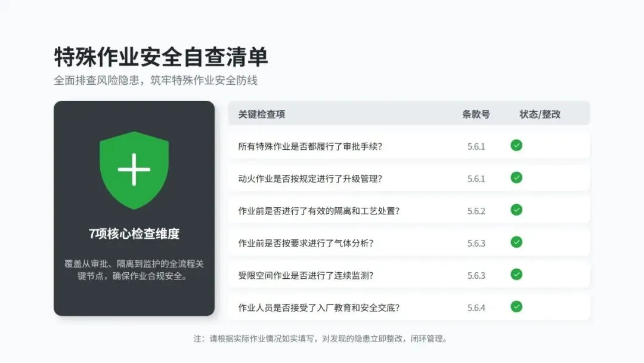Click clause number 5.6.2
The width and height of the screenshot is (644, 363).
476,211
